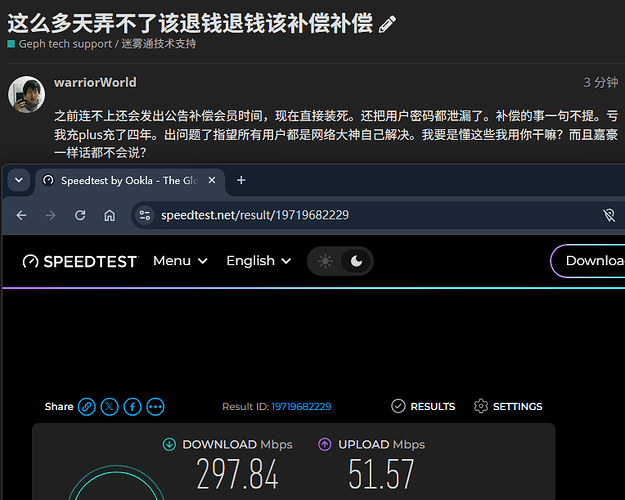This screenshot has width=625, height=500.
Task: Go forward in browser history
Action: 51,215
